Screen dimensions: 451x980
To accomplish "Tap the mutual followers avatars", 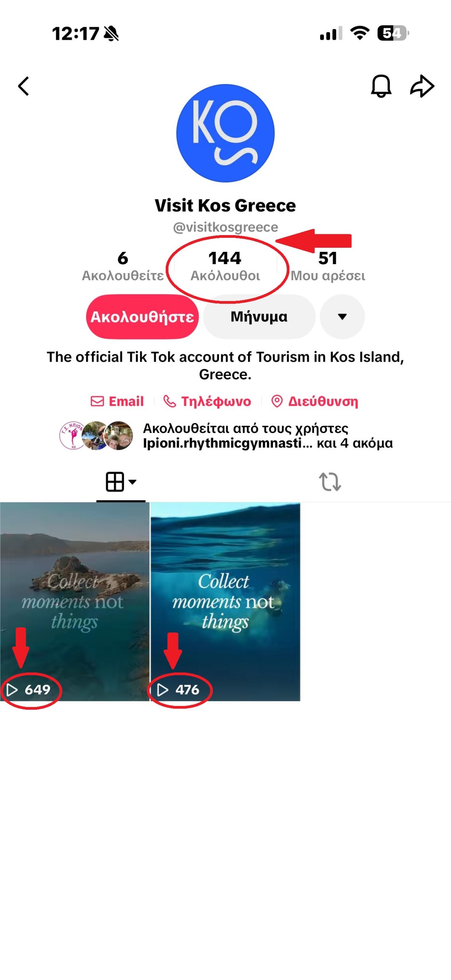I will point(96,436).
